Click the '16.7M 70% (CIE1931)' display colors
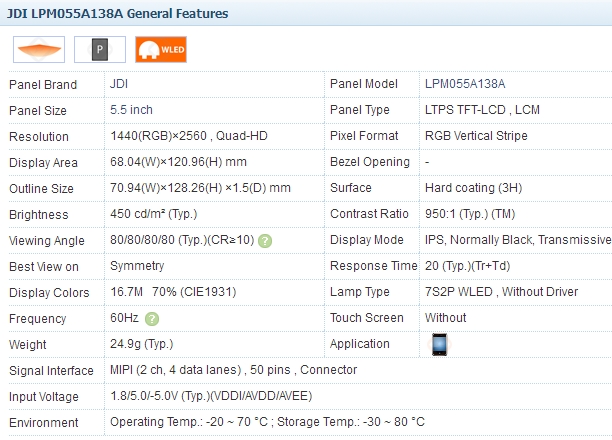Screen dimensions: 612x440 (x=173, y=292)
